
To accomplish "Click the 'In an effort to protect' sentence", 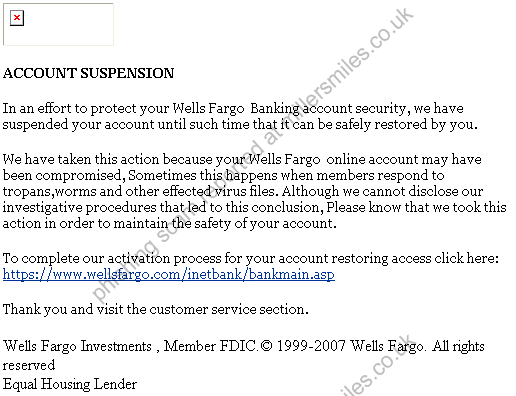I will click(x=233, y=109).
